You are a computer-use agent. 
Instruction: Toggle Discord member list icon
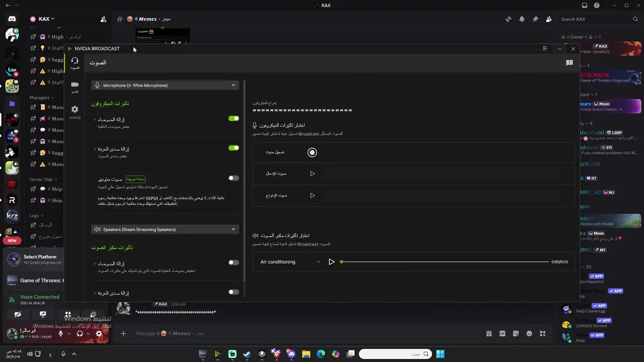[x=549, y=19]
